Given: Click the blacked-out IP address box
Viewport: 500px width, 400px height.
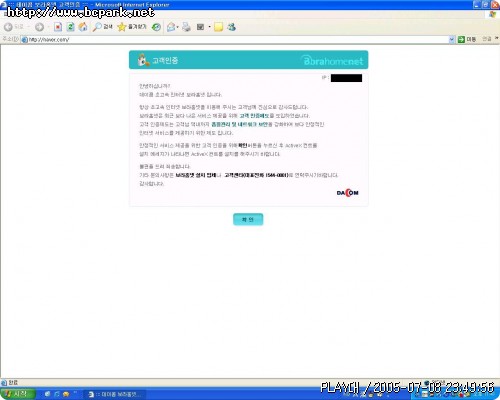Looking at the screenshot, I should click(x=346, y=78).
